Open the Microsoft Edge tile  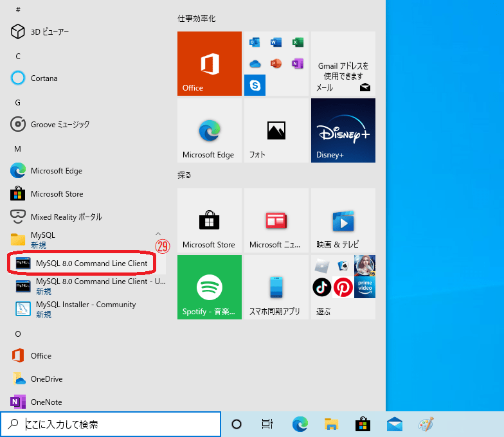pos(210,130)
